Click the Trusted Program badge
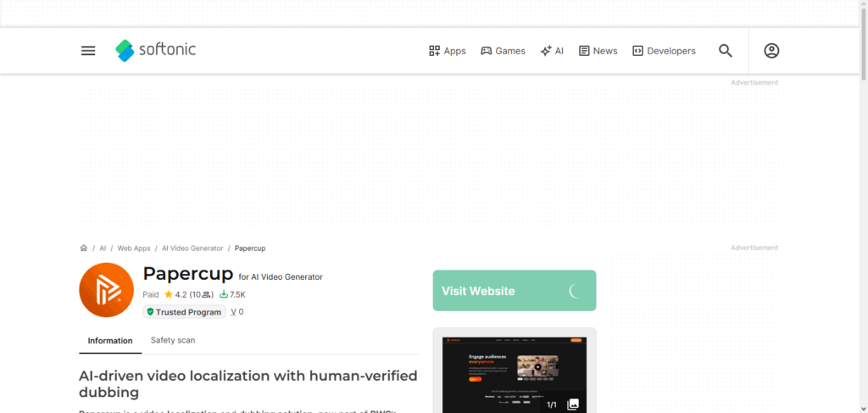The image size is (868, 413). click(x=184, y=312)
